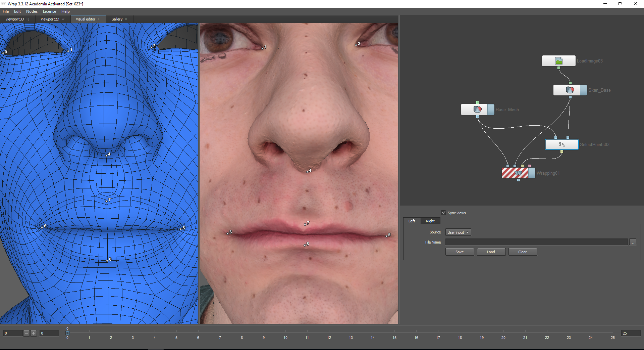Select the Base_Mesh geometry node icon
The image size is (644, 350).
click(x=477, y=110)
